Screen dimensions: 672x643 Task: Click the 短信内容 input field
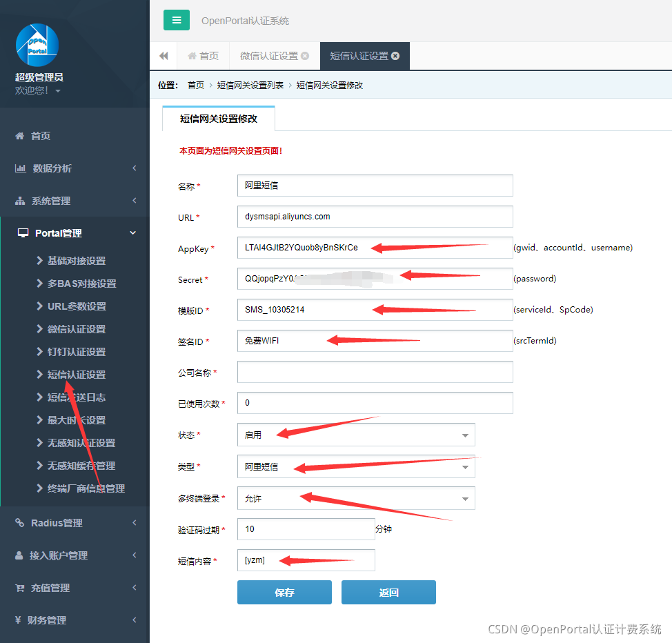[306, 560]
